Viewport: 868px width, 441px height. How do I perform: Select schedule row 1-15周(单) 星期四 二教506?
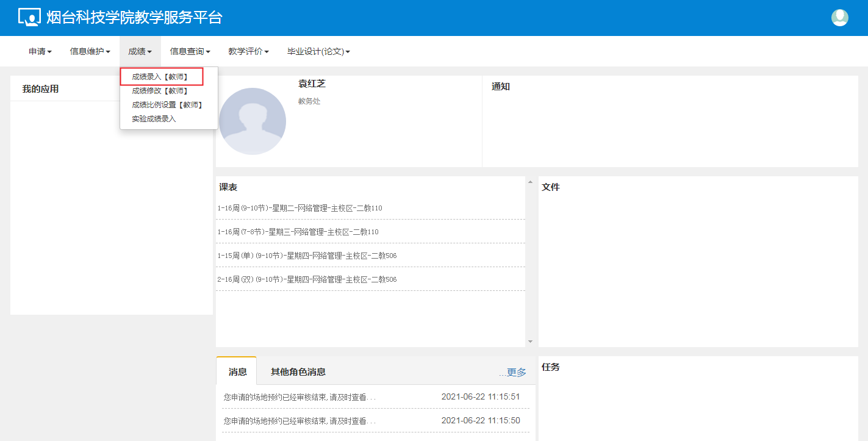[370, 256]
